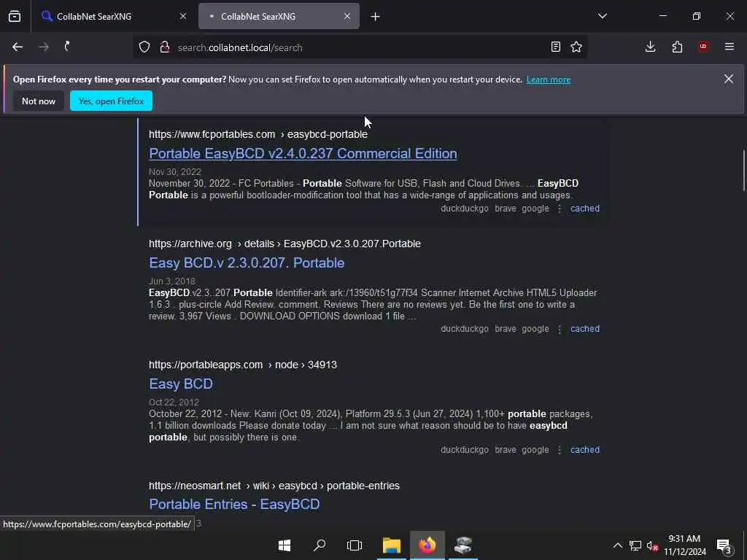Click the https://portableapps.com URL text
Image resolution: width=747 pixels, height=560 pixels.
tap(206, 365)
